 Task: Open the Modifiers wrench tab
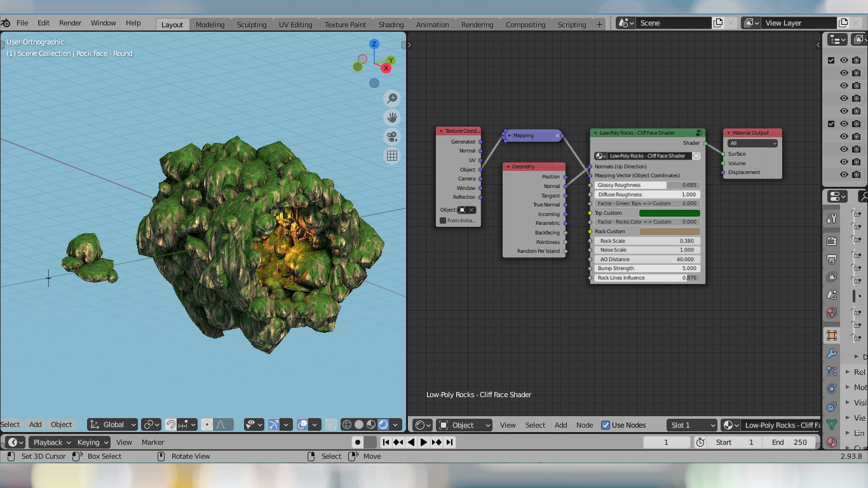pos(832,353)
